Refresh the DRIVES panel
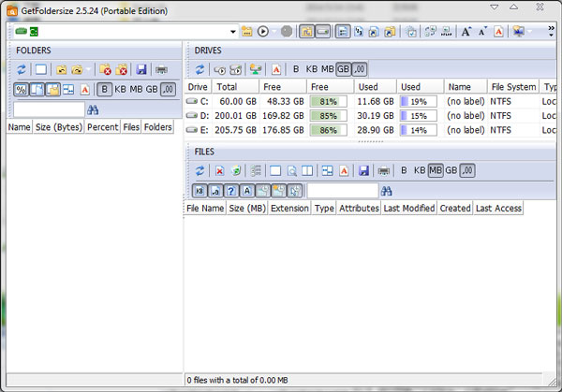 tap(200, 69)
